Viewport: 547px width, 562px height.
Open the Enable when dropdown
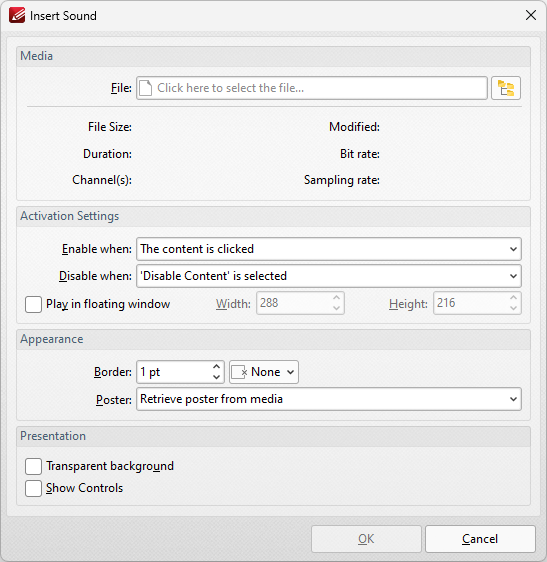click(329, 249)
